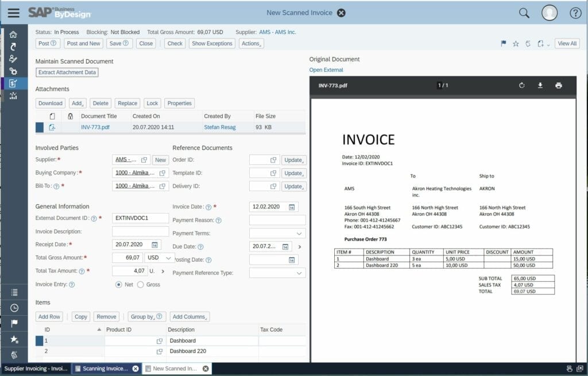Screen dimensions: 588x376
Task: Click into Invoice Description field
Action: (x=140, y=231)
